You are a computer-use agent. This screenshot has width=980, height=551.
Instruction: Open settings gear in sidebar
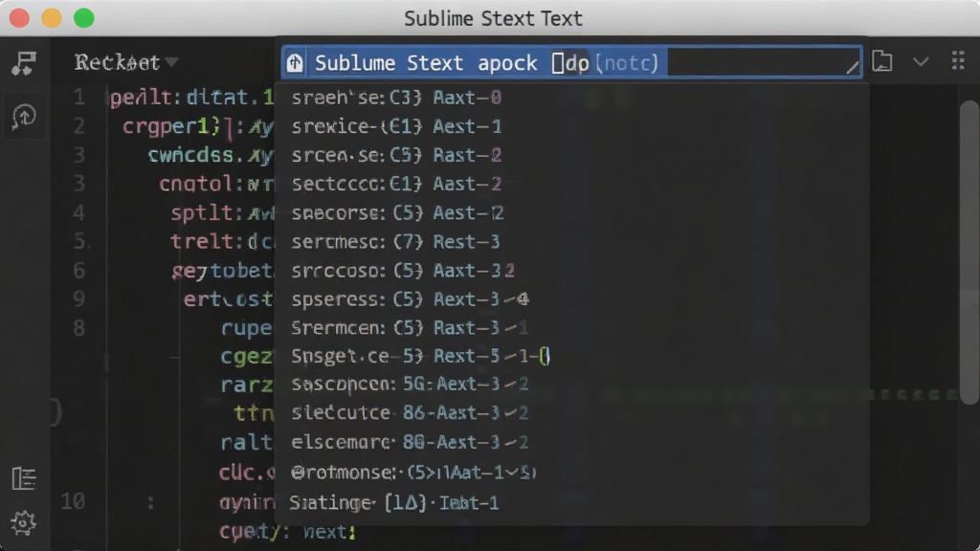24,523
